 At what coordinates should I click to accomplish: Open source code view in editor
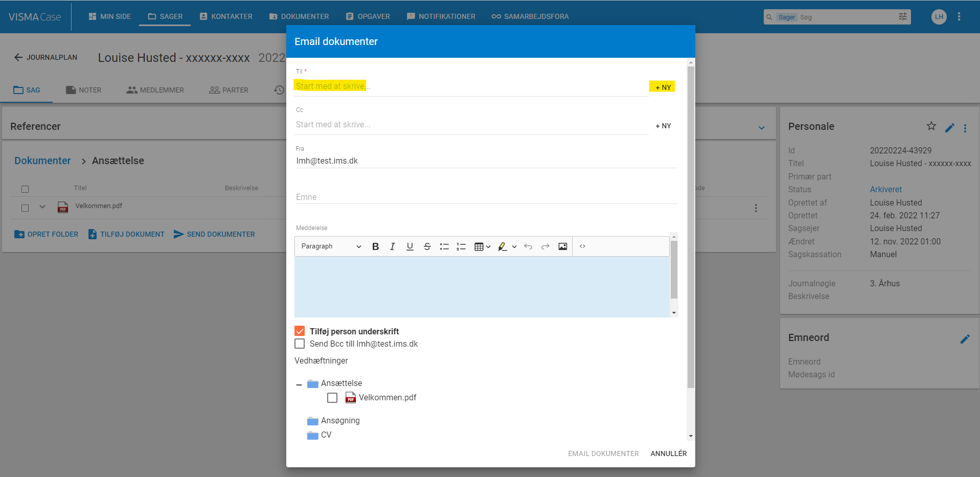[582, 246]
